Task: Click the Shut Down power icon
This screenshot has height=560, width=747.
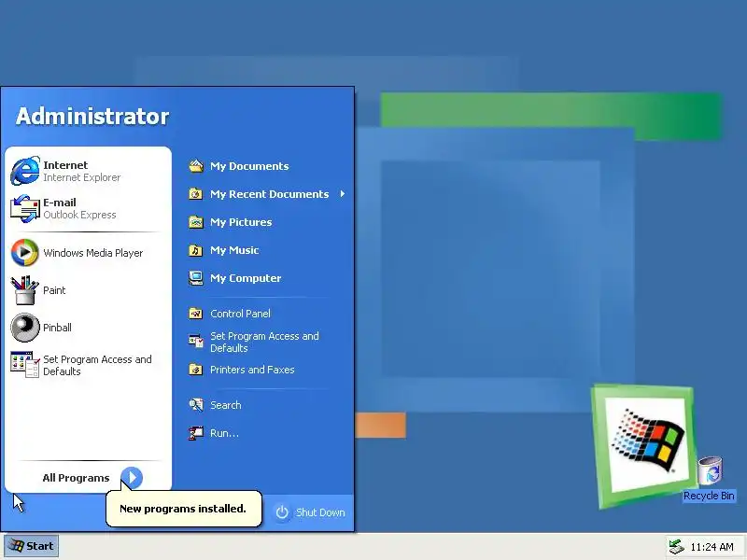Action: click(282, 512)
